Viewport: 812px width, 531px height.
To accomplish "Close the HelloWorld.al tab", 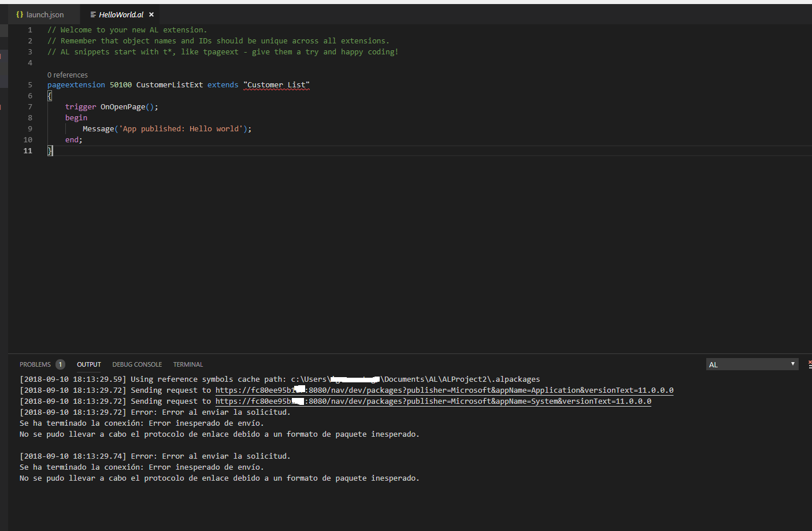I will pyautogui.click(x=151, y=14).
